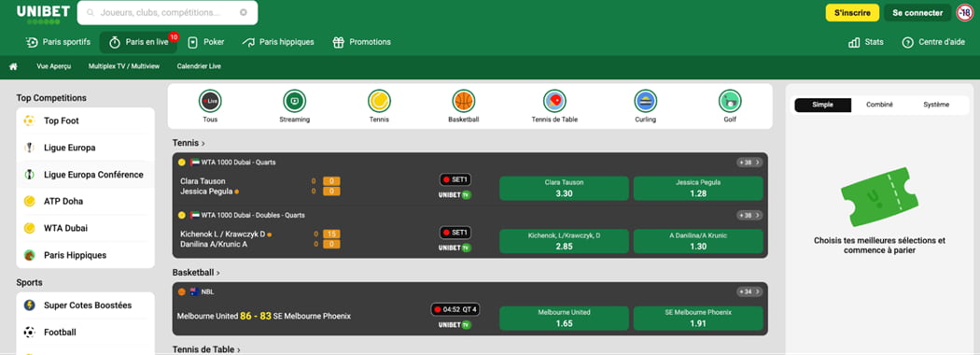The image size is (980, 355).
Task: Click the search field Joueurs, clubs, compétitions
Action: [167, 12]
